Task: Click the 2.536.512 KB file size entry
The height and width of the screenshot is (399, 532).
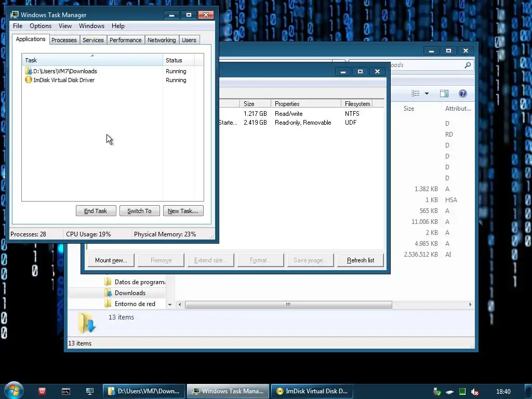Action: coord(421,255)
